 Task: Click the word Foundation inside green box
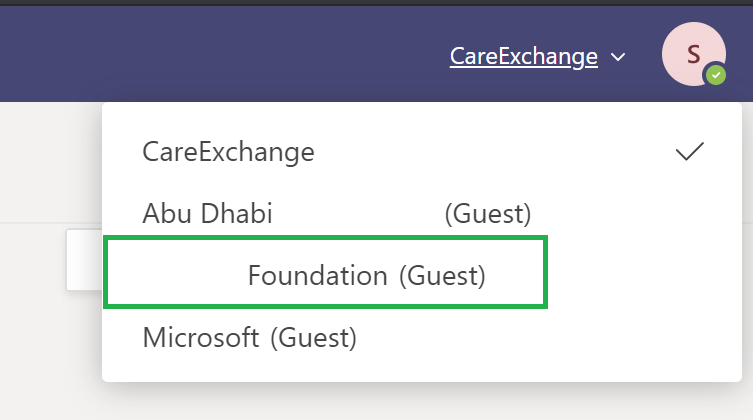point(317,276)
